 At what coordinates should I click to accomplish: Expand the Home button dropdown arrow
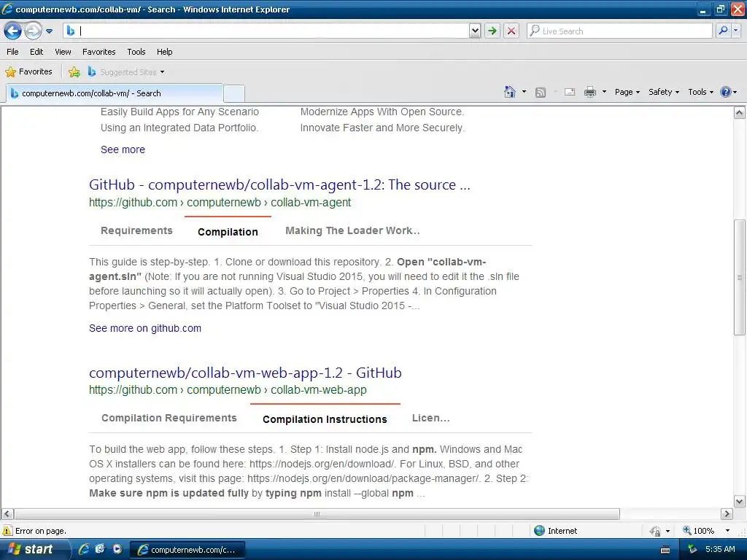[x=524, y=92]
